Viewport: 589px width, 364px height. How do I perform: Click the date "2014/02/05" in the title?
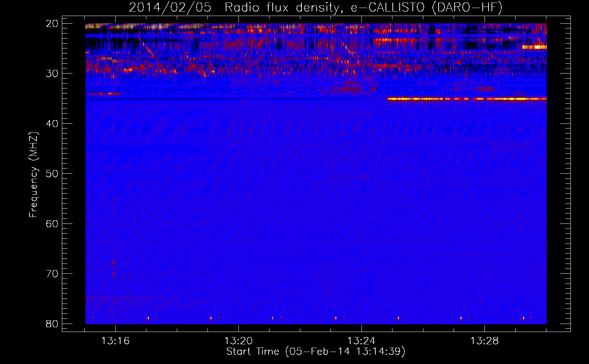click(170, 8)
